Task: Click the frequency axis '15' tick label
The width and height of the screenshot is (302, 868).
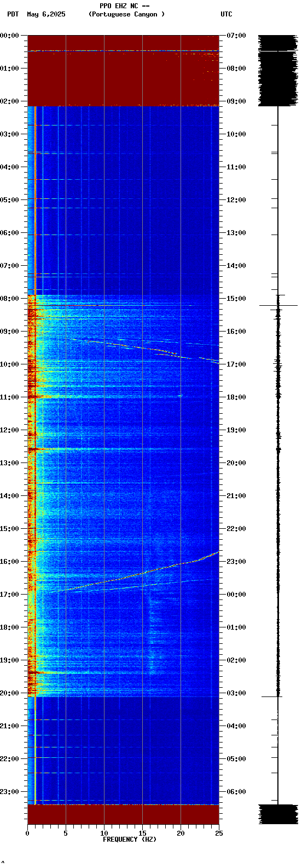Action: tap(142, 833)
